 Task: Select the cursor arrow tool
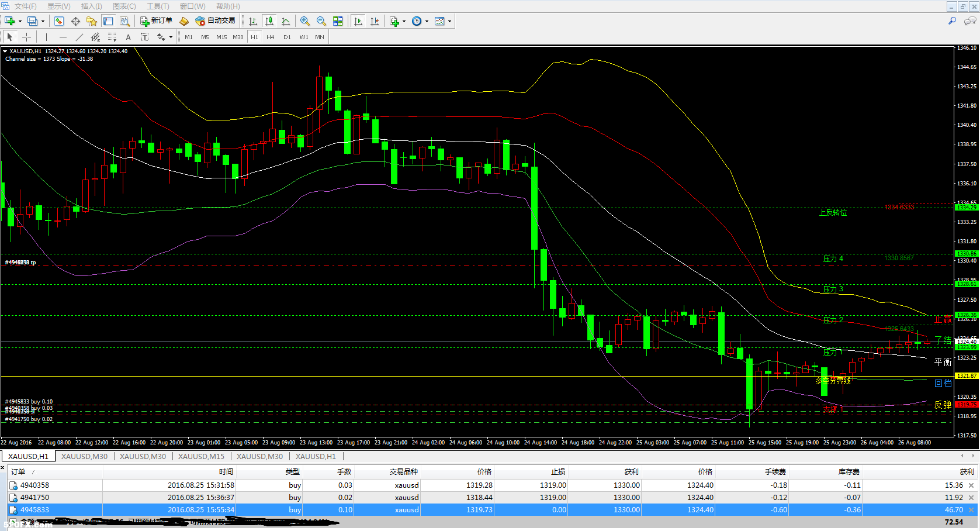10,37
